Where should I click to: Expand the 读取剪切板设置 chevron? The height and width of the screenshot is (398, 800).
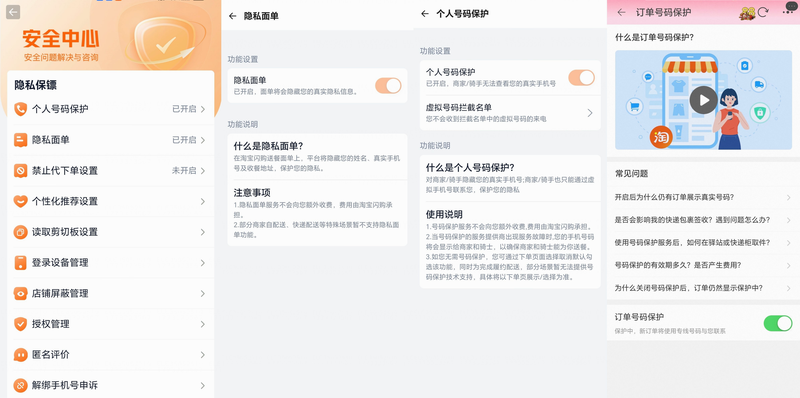point(203,232)
